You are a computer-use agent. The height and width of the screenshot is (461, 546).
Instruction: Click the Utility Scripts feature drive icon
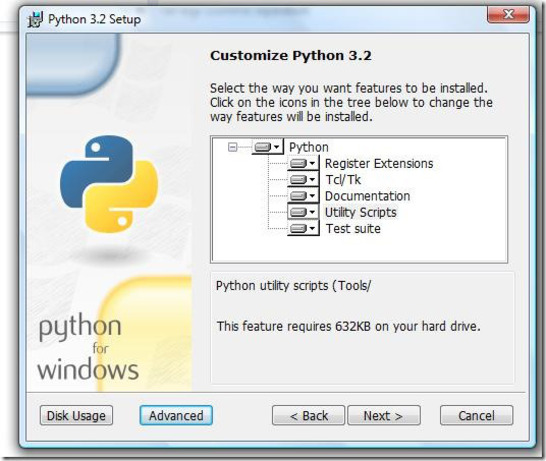298,212
